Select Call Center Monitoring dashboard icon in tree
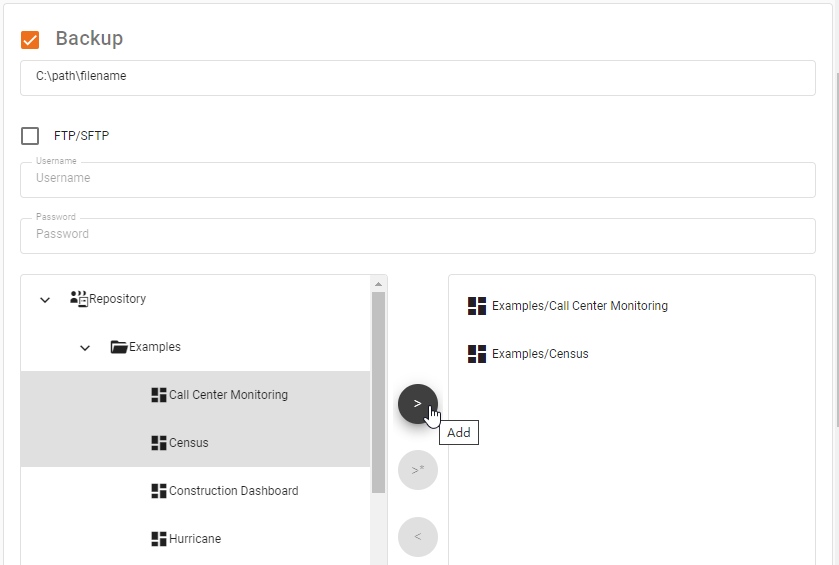Viewport: 839px width, 565px height. pyautogui.click(x=159, y=395)
